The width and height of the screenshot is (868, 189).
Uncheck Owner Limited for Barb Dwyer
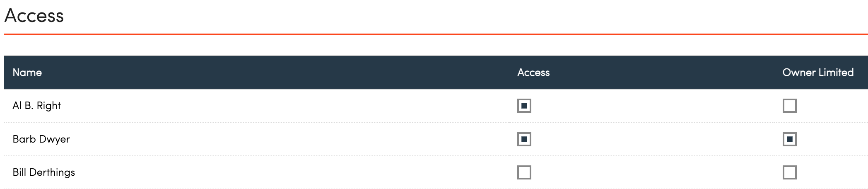point(789,139)
